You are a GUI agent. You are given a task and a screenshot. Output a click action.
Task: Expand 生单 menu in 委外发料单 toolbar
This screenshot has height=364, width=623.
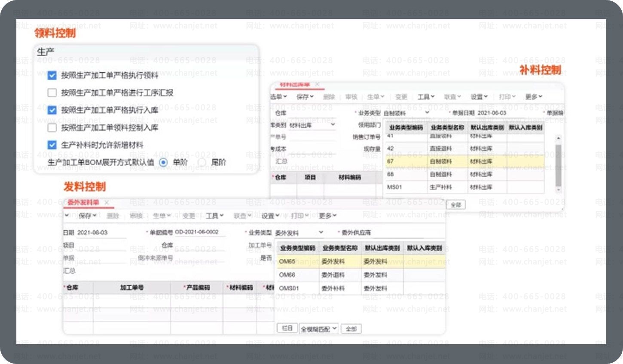point(162,216)
